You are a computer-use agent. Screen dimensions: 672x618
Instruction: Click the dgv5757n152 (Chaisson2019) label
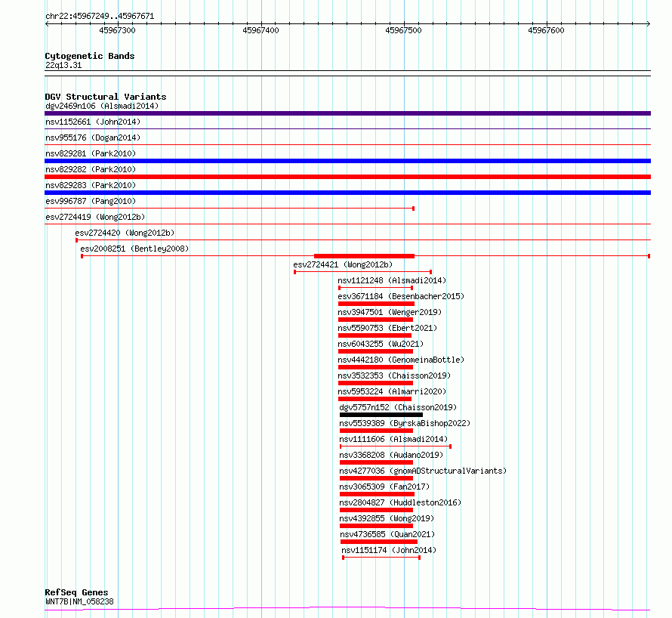pyautogui.click(x=398, y=407)
